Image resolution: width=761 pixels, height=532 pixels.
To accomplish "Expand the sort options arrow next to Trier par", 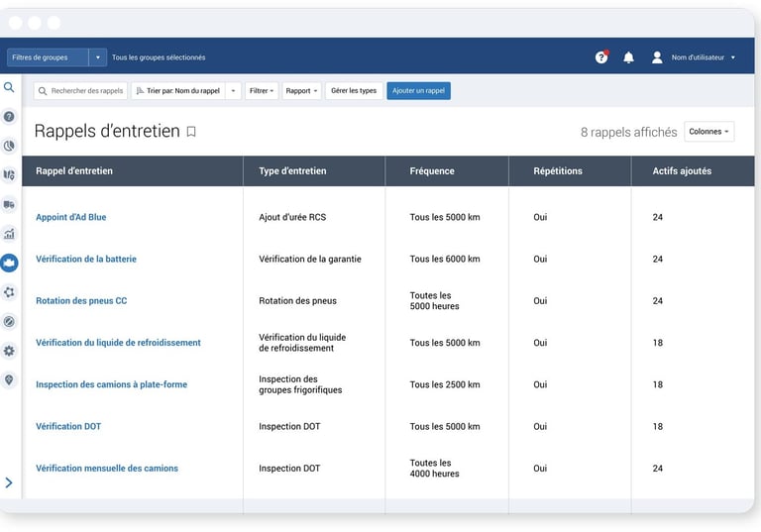I will point(233,91).
